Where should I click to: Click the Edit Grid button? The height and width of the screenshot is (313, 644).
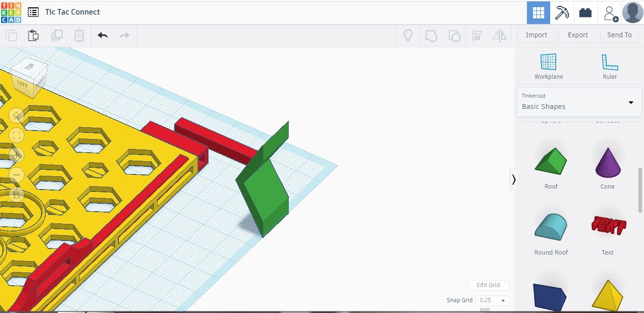488,285
